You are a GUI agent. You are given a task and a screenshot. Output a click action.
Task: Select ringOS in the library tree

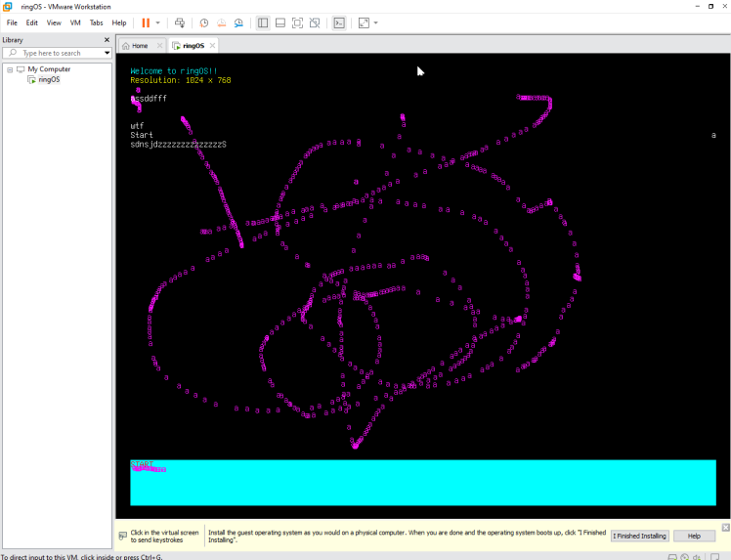(x=49, y=80)
